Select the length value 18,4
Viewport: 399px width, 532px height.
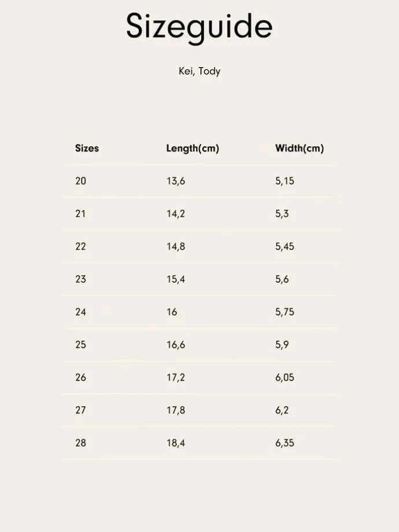pyautogui.click(x=176, y=443)
